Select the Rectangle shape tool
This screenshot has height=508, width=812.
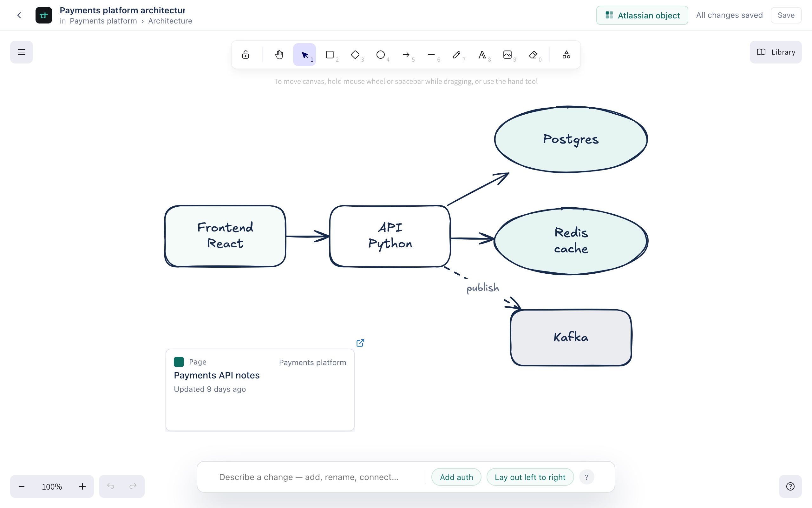click(330, 55)
